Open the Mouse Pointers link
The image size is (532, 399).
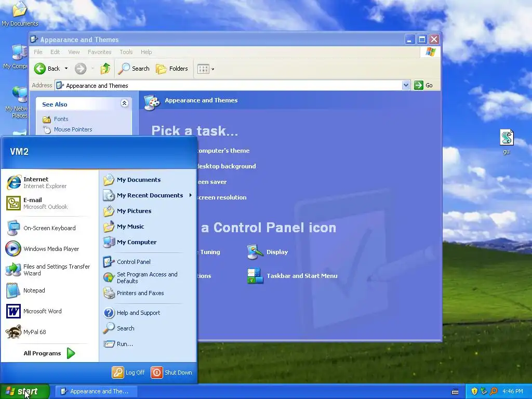pos(73,129)
